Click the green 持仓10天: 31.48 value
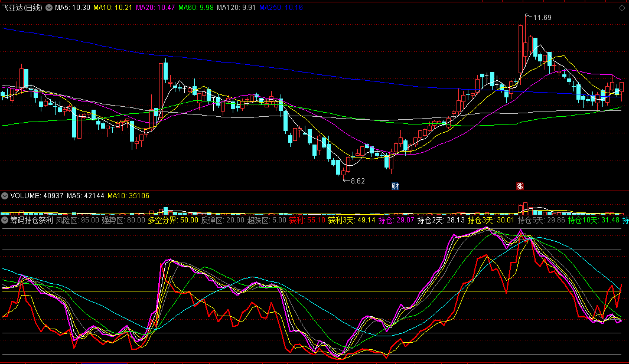This screenshot has height=364, width=629. pyautogui.click(x=594, y=220)
